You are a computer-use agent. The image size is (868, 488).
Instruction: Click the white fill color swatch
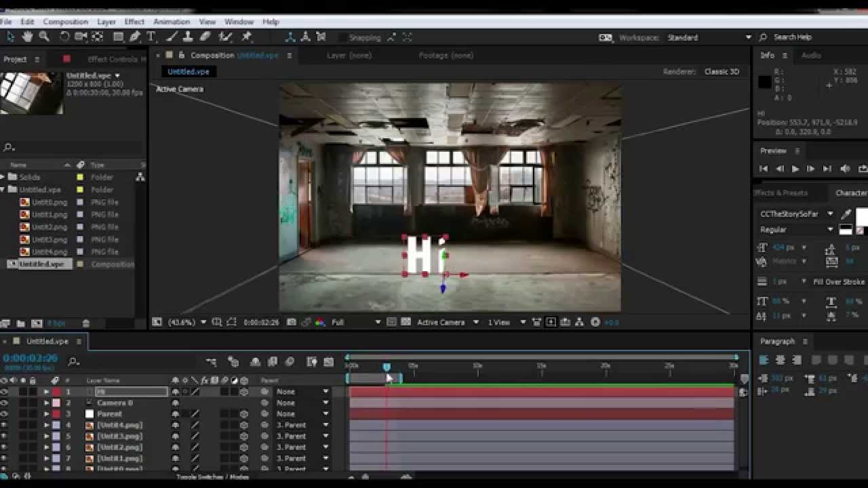click(x=862, y=217)
